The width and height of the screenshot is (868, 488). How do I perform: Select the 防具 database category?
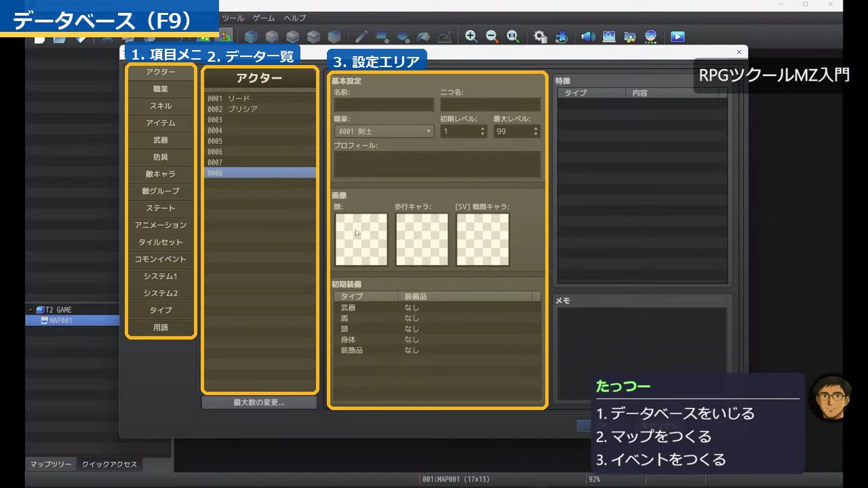pos(161,157)
